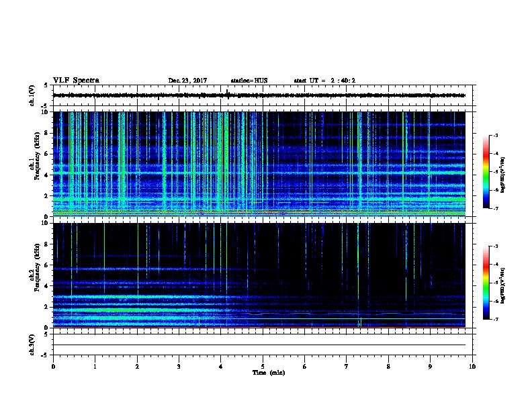Viewport: 532px width, 411px height.
Task: Click time axis tick label "1"
Action: [95, 367]
